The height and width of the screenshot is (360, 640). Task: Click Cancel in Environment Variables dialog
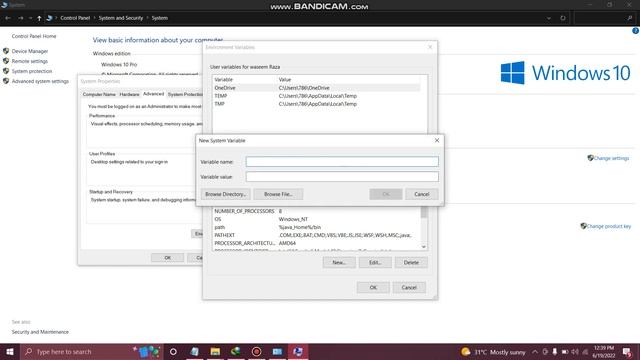click(409, 287)
